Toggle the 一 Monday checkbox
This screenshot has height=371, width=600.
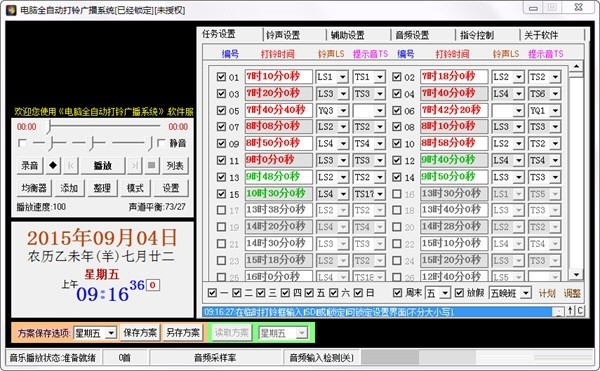point(212,293)
